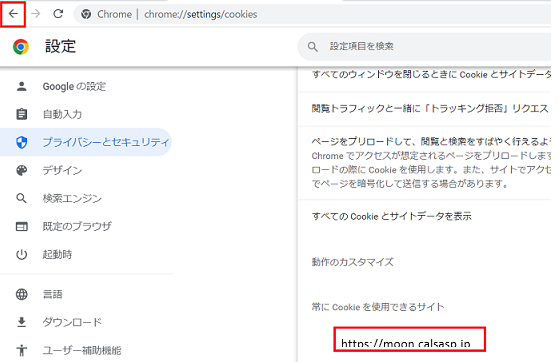Open 検索エンジン settings section
Image resolution: width=559 pixels, height=362 pixels.
point(72,198)
